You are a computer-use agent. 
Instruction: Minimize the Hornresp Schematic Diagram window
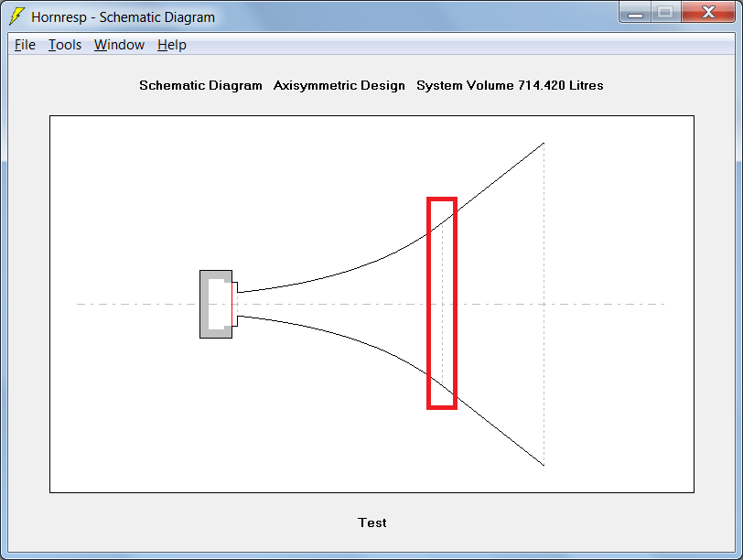(635, 13)
